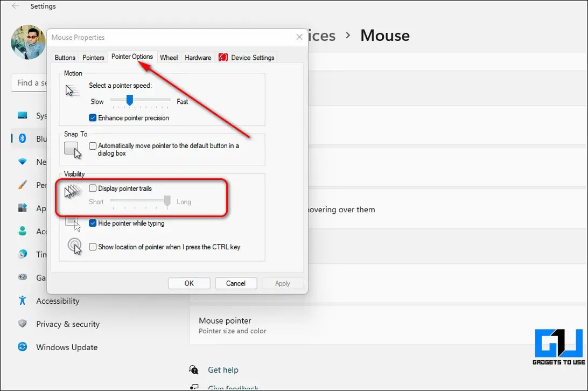The width and height of the screenshot is (588, 391).
Task: Click the Long label of pointer trails
Action: click(x=184, y=202)
